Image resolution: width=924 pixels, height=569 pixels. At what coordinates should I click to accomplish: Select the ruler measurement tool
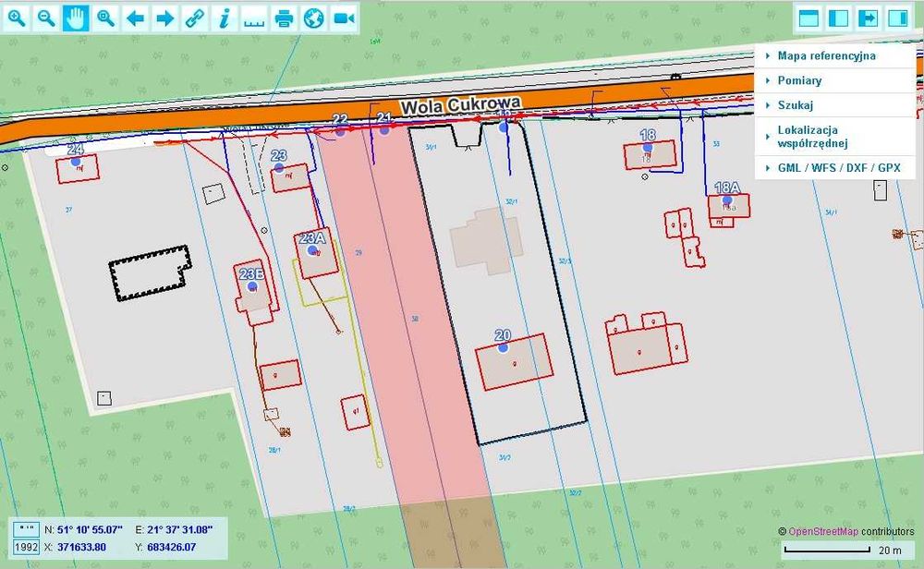pyautogui.click(x=254, y=18)
